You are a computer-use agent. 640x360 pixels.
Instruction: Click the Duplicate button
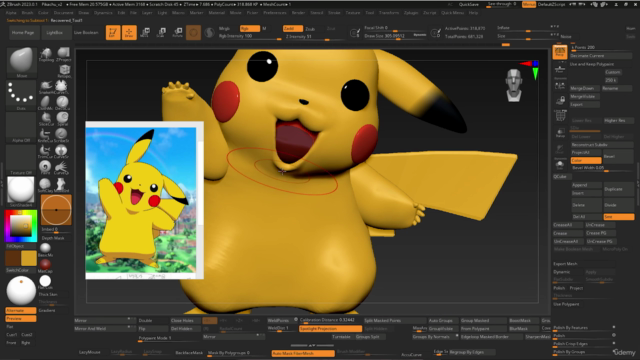point(619,189)
